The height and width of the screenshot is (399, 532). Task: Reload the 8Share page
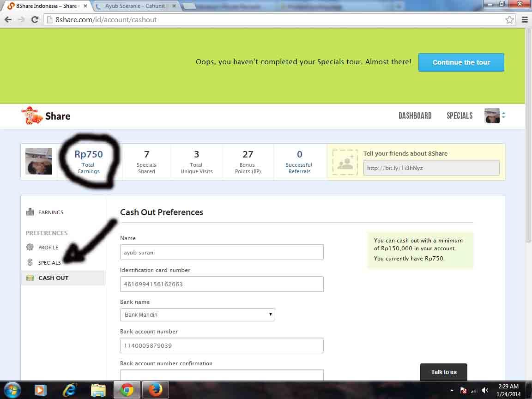pyautogui.click(x=35, y=20)
